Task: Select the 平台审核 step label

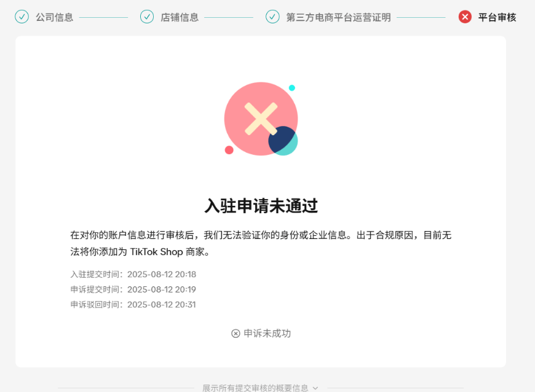Action: point(497,17)
